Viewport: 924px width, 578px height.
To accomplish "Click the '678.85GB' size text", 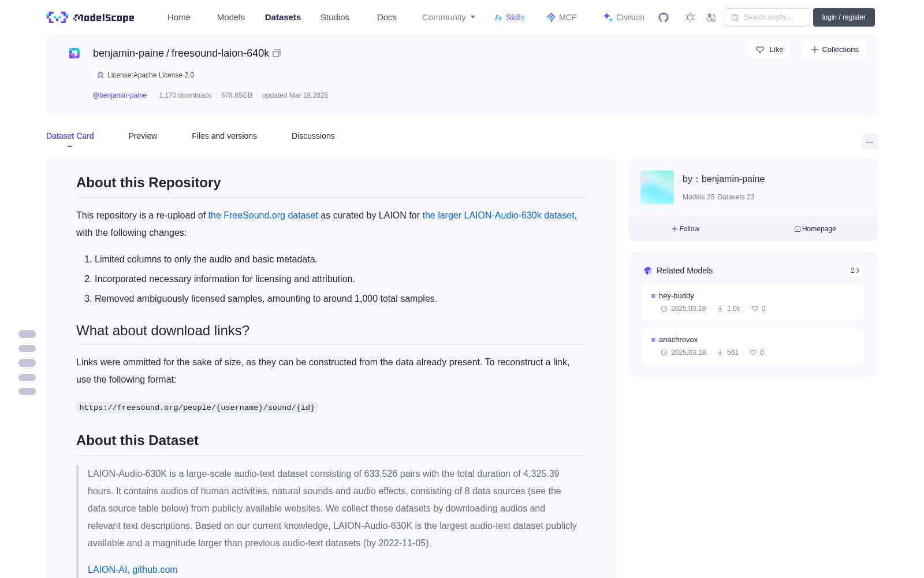I will [x=237, y=95].
